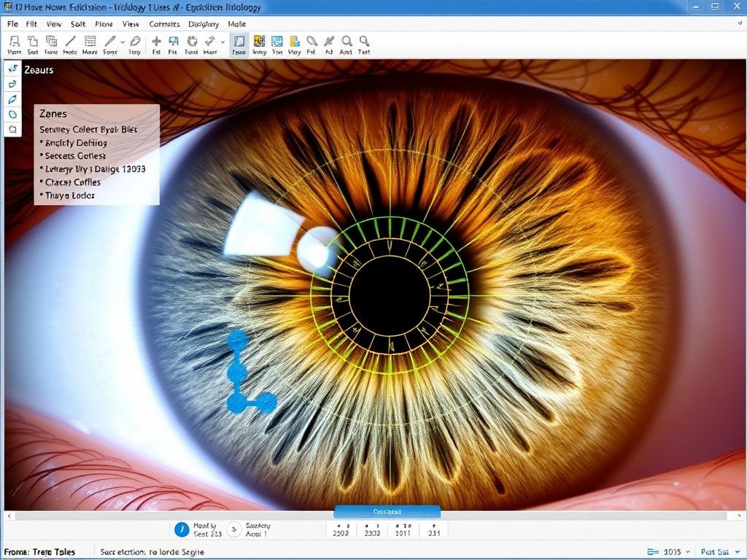Image resolution: width=747 pixels, height=560 pixels.
Task: Open the Plone menu
Action: (104, 24)
